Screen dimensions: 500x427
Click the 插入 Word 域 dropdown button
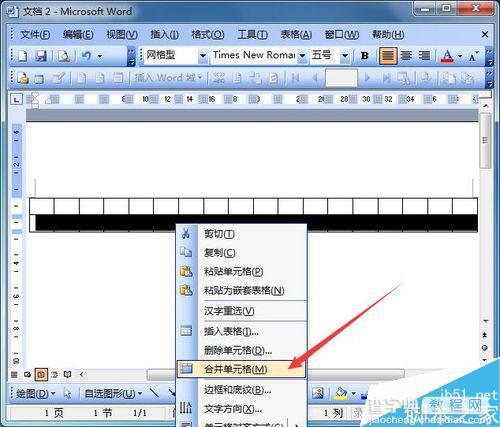coord(168,78)
